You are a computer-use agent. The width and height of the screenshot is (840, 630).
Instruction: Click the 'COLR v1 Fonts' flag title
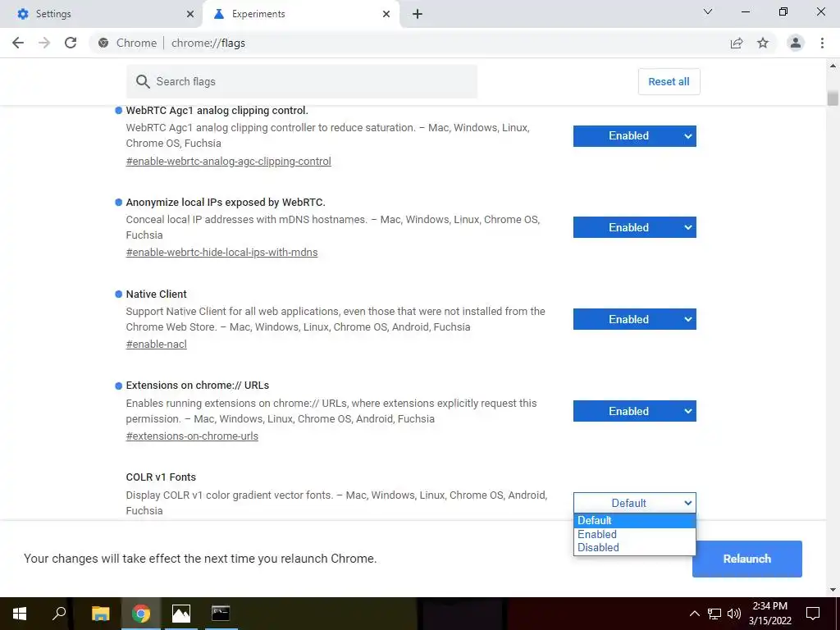(161, 477)
